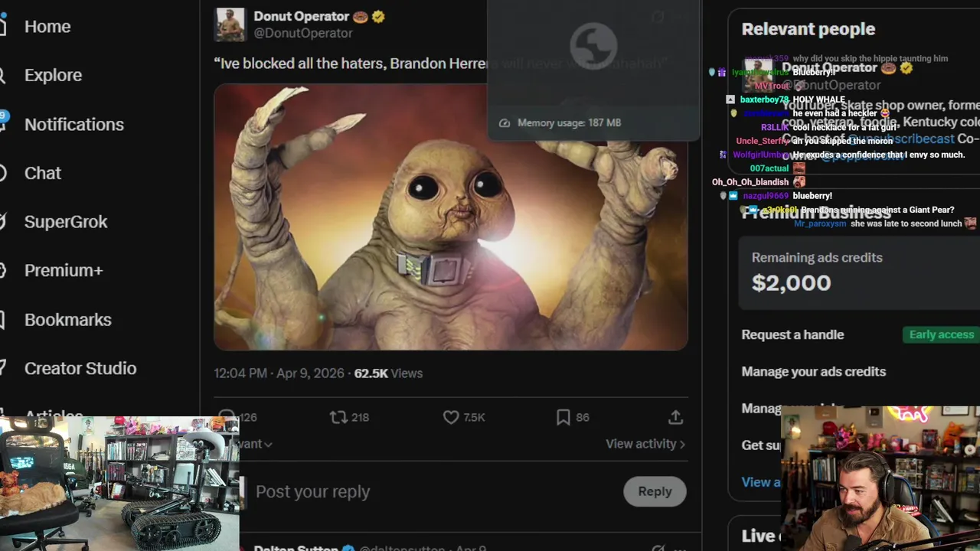This screenshot has width=980, height=551.
Task: Click the Request a handle link
Action: [x=792, y=334]
